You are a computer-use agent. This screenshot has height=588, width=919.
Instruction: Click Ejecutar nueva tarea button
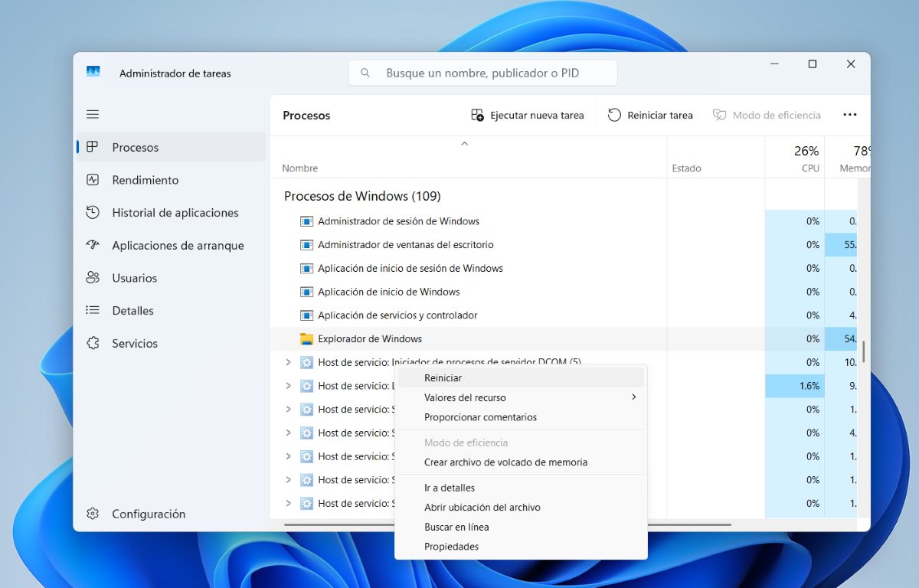(528, 116)
